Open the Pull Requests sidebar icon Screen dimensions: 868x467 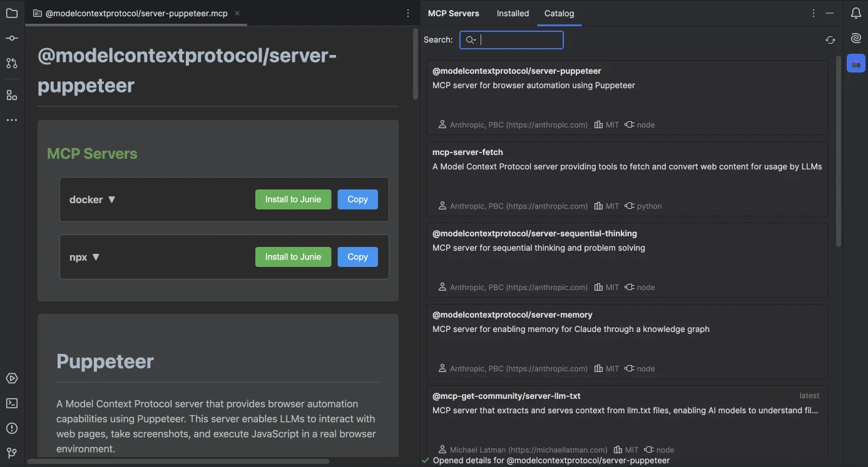click(12, 63)
